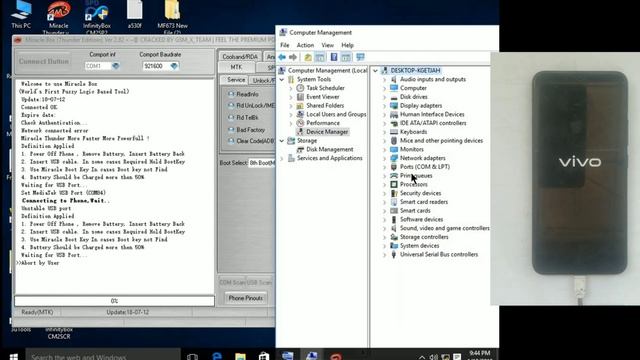This screenshot has width=640, height=360.
Task: Click the USB Scan button
Action: click(x=260, y=282)
